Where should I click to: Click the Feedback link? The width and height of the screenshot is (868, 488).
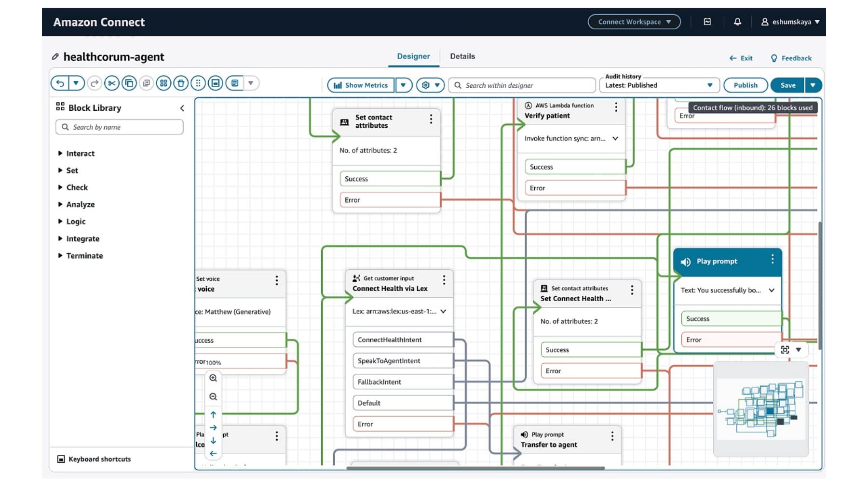[791, 58]
